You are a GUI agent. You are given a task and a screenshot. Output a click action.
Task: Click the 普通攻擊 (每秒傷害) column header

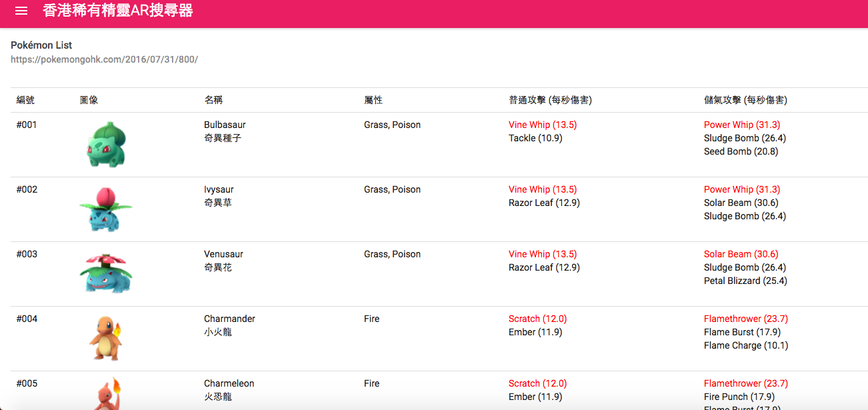pyautogui.click(x=550, y=100)
